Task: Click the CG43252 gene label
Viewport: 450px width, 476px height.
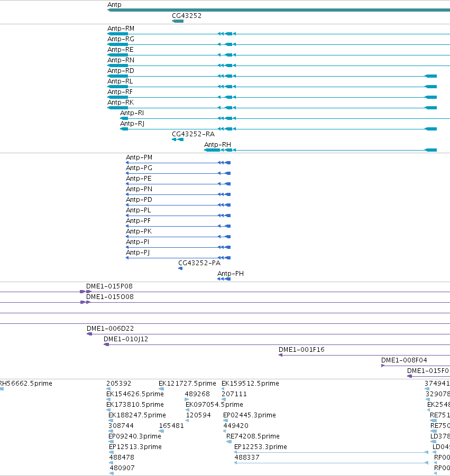Action: coord(187,16)
